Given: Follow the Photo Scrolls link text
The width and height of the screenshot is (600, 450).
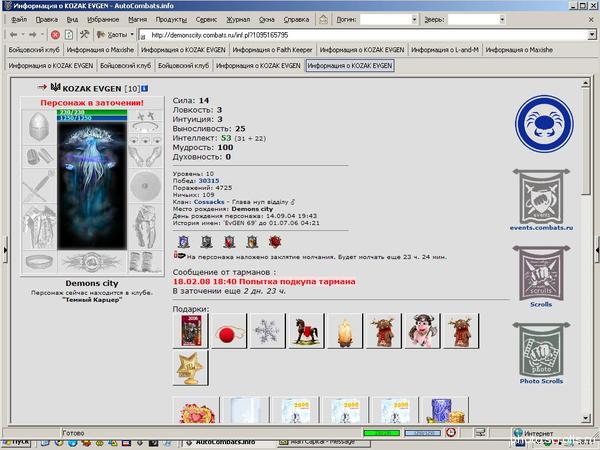Looking at the screenshot, I should pos(541,381).
